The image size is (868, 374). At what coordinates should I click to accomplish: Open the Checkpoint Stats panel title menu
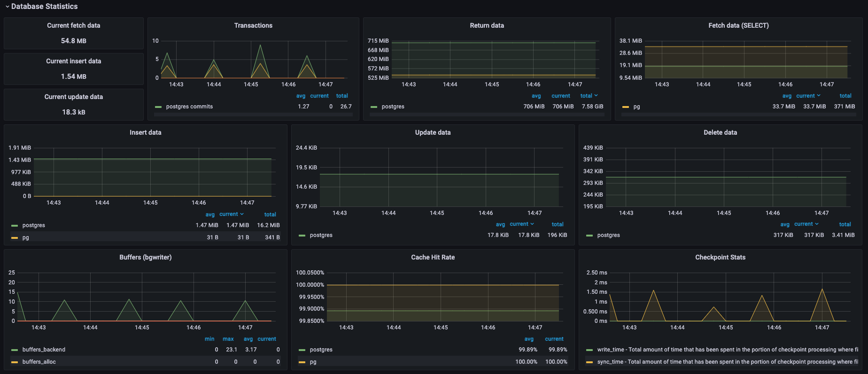click(x=720, y=257)
